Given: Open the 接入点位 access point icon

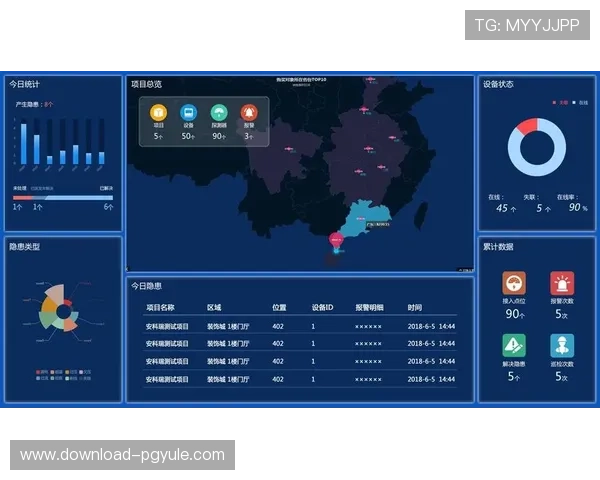Looking at the screenshot, I should pos(514,283).
